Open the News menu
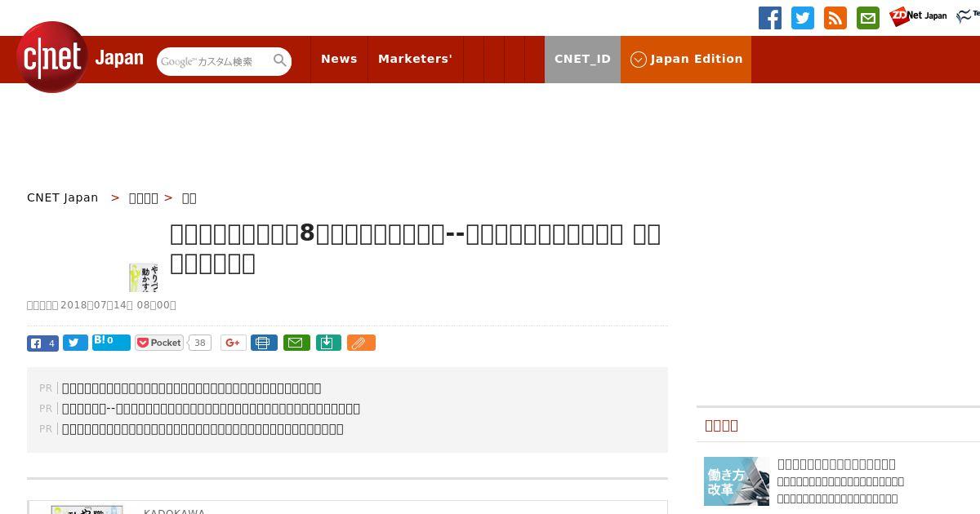Image resolution: width=980 pixels, height=514 pixels. click(339, 59)
